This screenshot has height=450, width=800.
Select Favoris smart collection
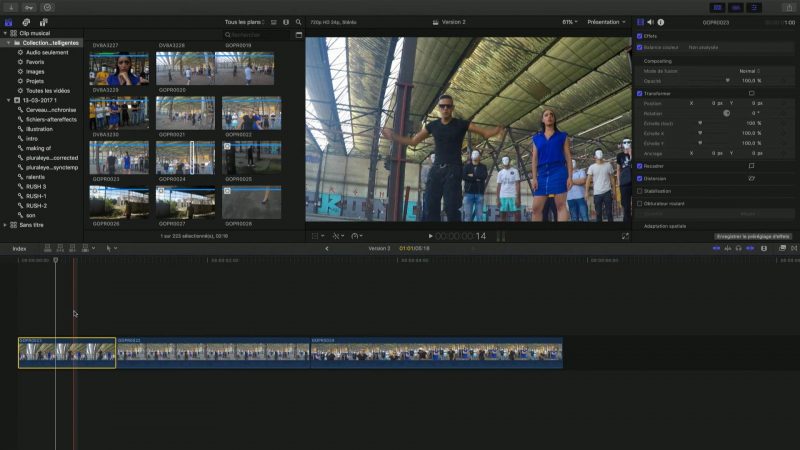pos(35,62)
